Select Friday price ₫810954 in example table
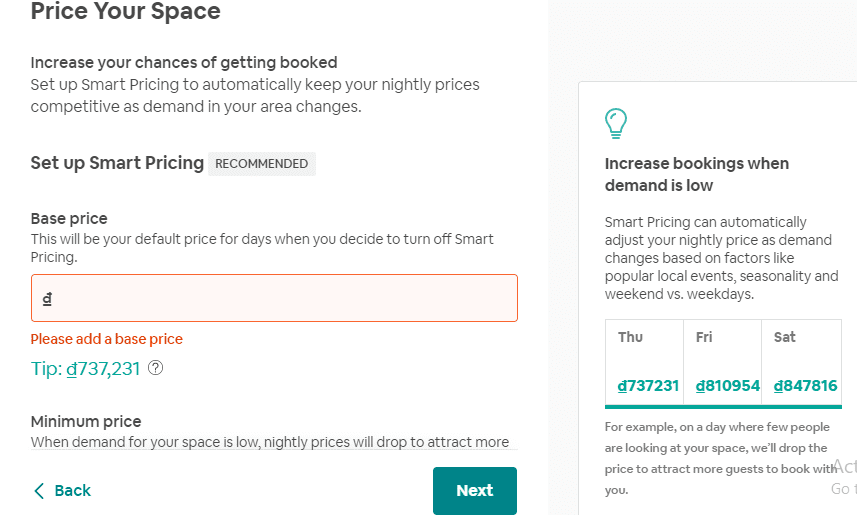Screen dimensions: 857x515 tap(727, 386)
